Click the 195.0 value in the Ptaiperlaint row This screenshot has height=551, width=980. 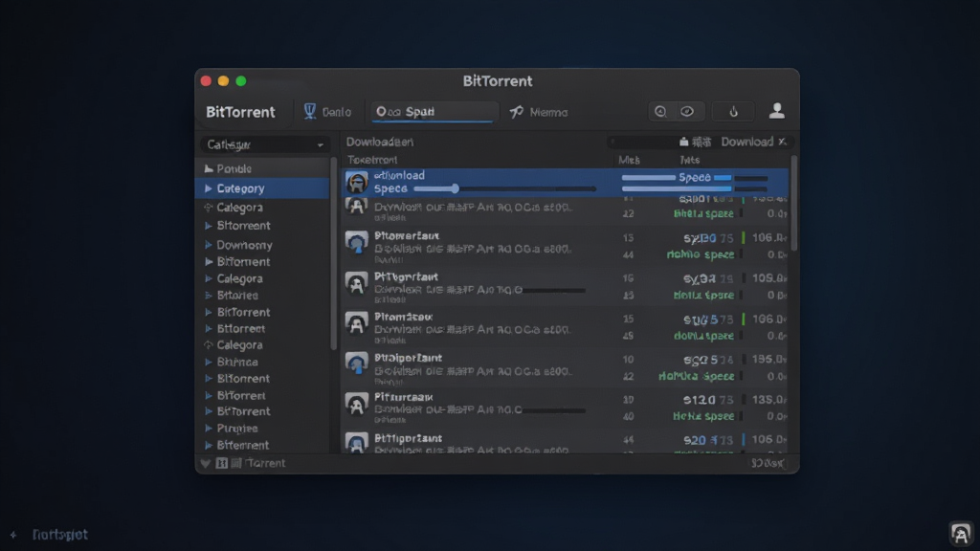[x=768, y=360]
